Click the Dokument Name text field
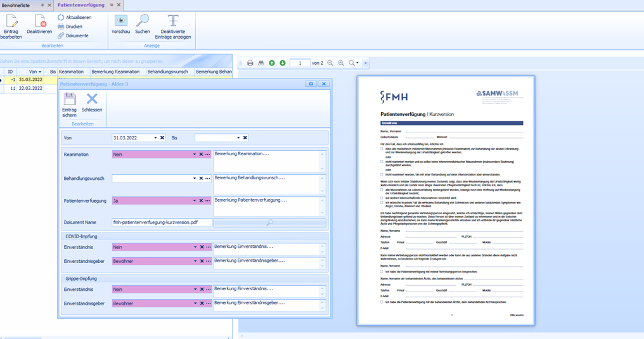Image resolution: width=644 pixels, height=339 pixels. (162, 222)
